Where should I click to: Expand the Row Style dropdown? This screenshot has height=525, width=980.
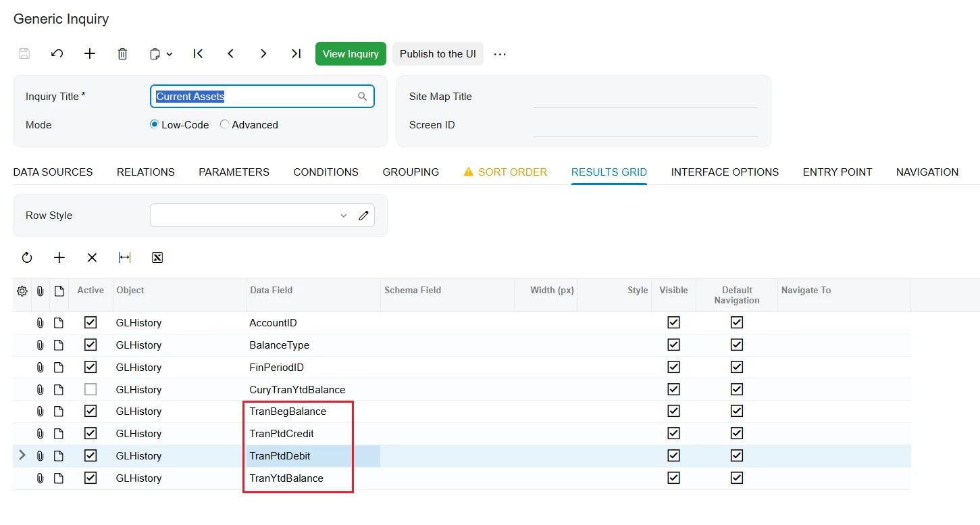pos(343,216)
